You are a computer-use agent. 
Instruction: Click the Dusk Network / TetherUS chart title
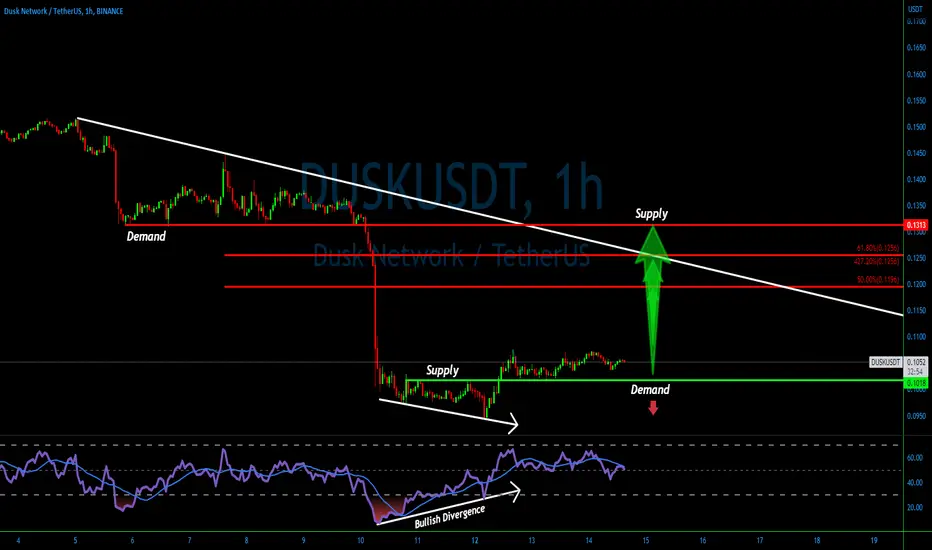64,11
